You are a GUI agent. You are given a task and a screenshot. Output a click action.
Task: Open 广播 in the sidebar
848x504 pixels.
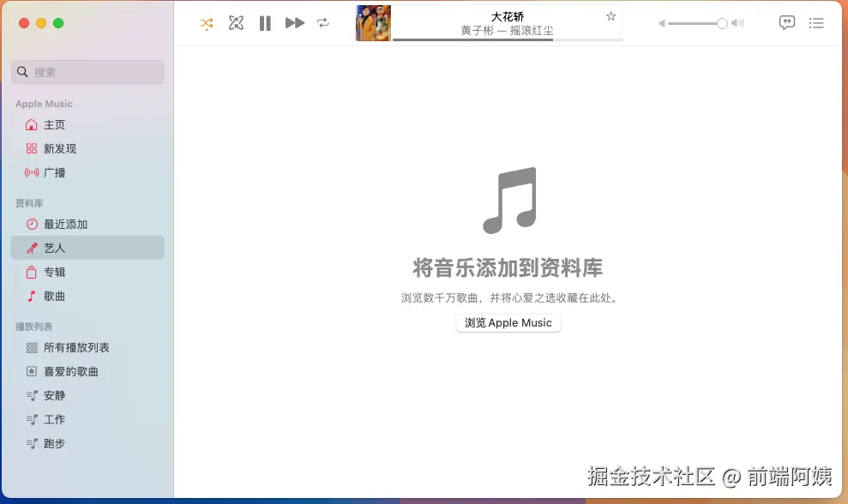(55, 172)
